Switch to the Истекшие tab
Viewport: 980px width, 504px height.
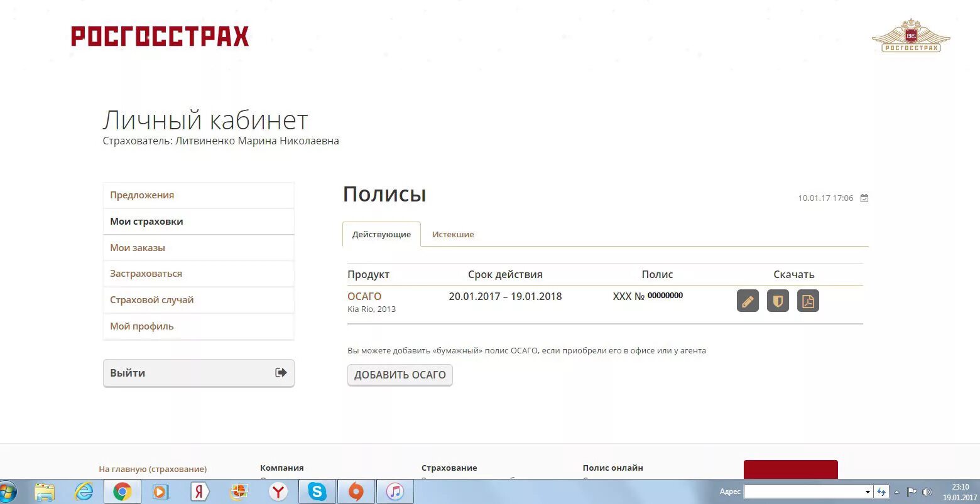[453, 234]
